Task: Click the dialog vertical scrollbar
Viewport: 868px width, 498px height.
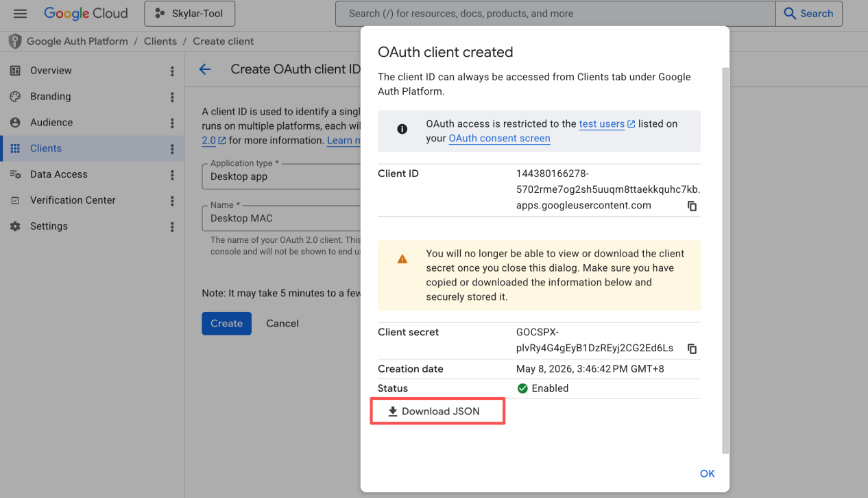Action: (x=726, y=261)
